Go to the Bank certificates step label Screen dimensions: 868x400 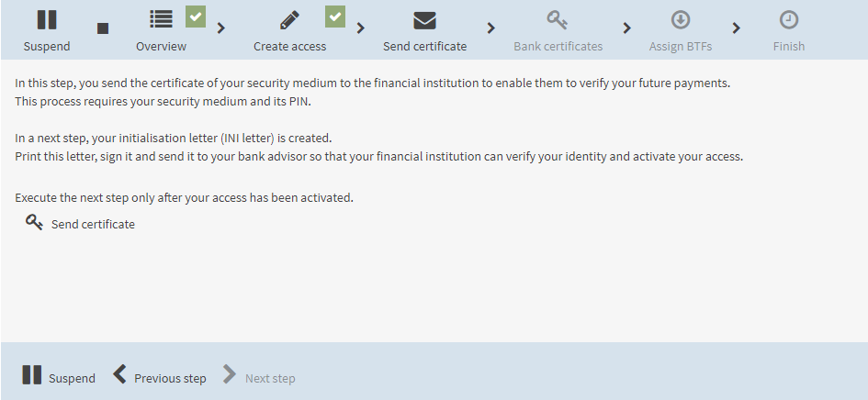click(558, 47)
